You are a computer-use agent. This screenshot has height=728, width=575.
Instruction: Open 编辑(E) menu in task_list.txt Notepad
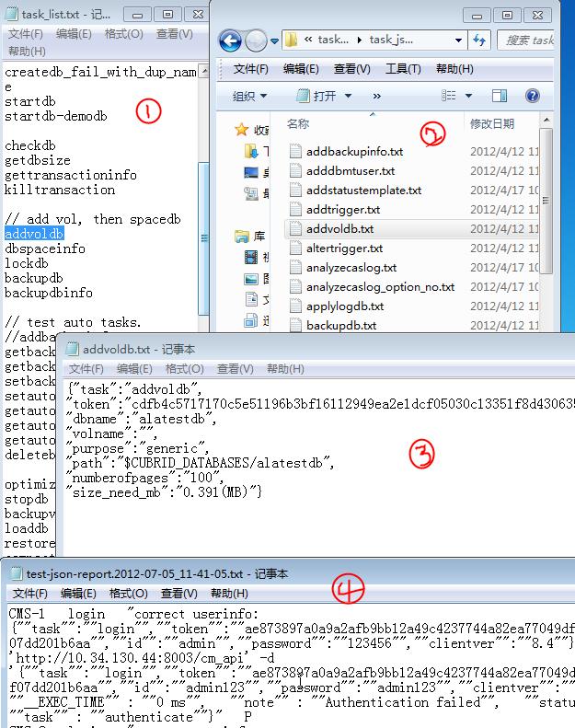pos(74,34)
